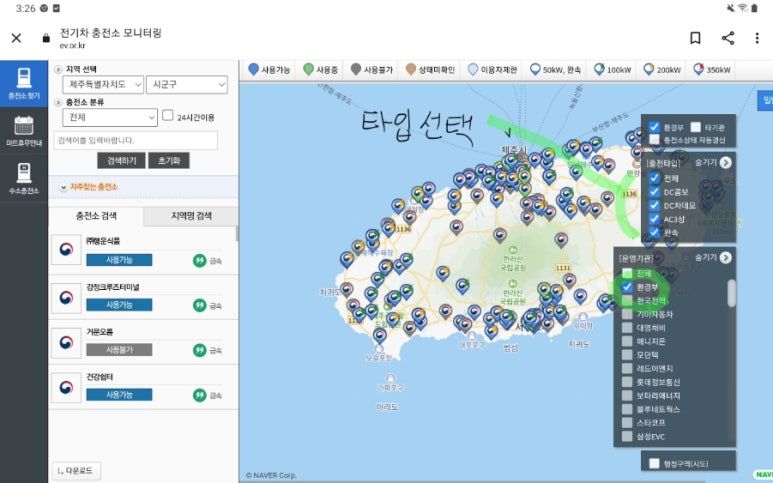The image size is (773, 483).
Task: Click the 초기화 reset button
Action: pos(169,161)
